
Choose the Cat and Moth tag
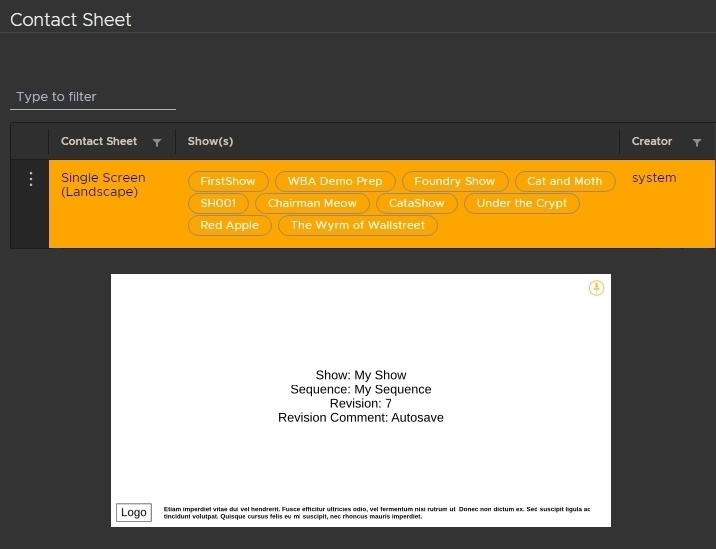(x=564, y=181)
